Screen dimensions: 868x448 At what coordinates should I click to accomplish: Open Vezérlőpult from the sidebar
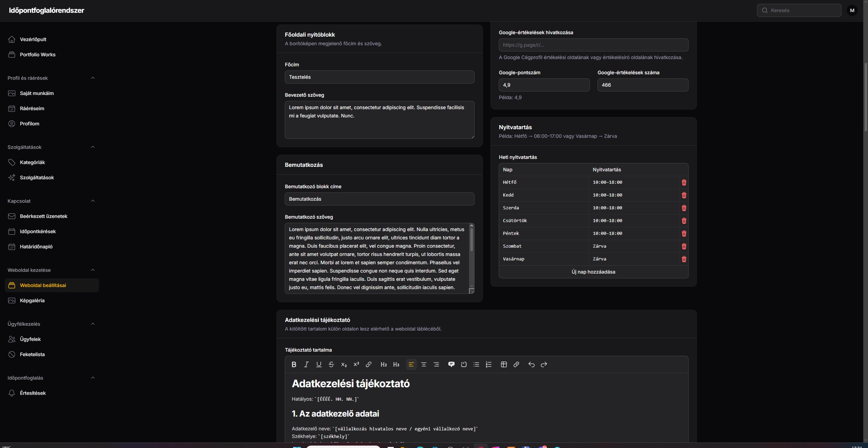point(52,39)
